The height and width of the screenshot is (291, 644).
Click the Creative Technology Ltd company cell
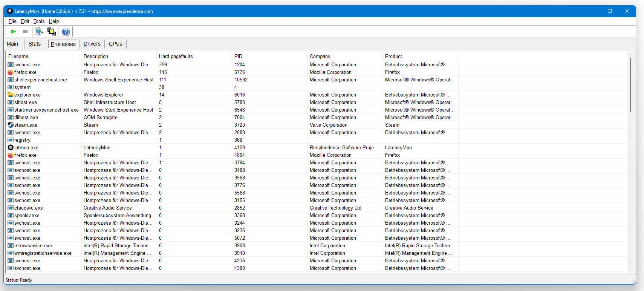click(x=335, y=208)
